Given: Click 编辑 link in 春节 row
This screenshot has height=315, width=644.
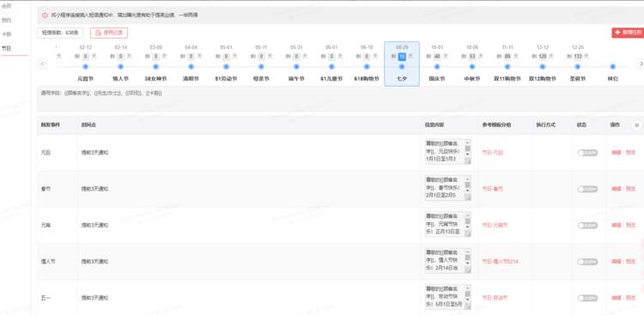Looking at the screenshot, I should [x=616, y=189].
